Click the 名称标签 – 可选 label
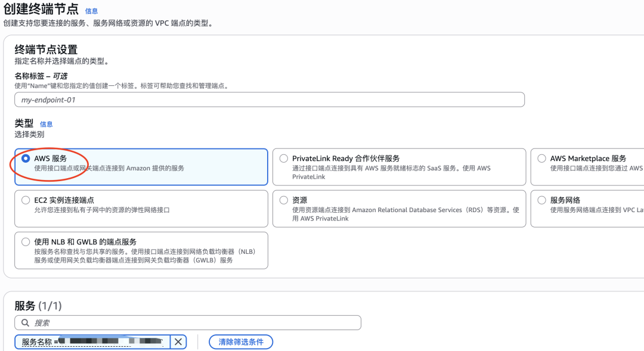This screenshot has width=644, height=351. [x=41, y=76]
